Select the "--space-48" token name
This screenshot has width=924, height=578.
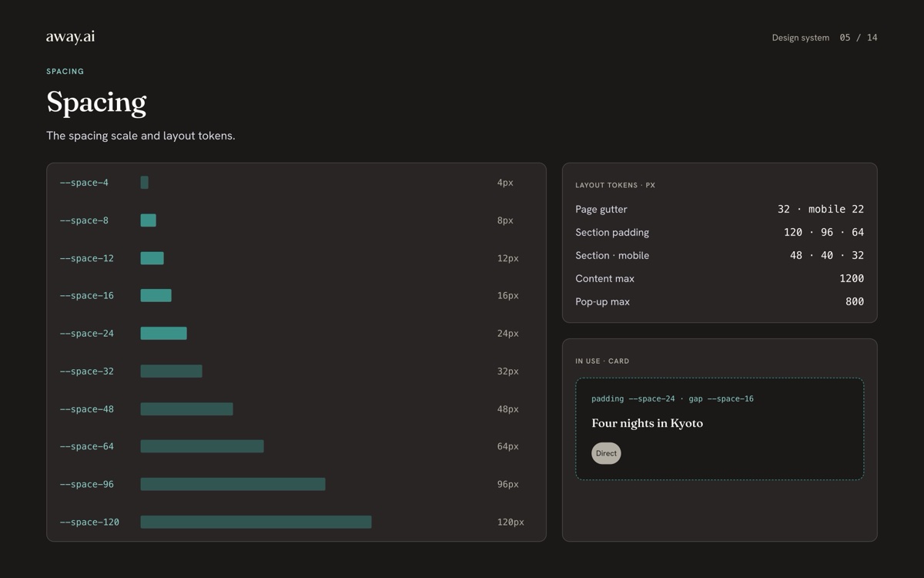[x=86, y=409]
